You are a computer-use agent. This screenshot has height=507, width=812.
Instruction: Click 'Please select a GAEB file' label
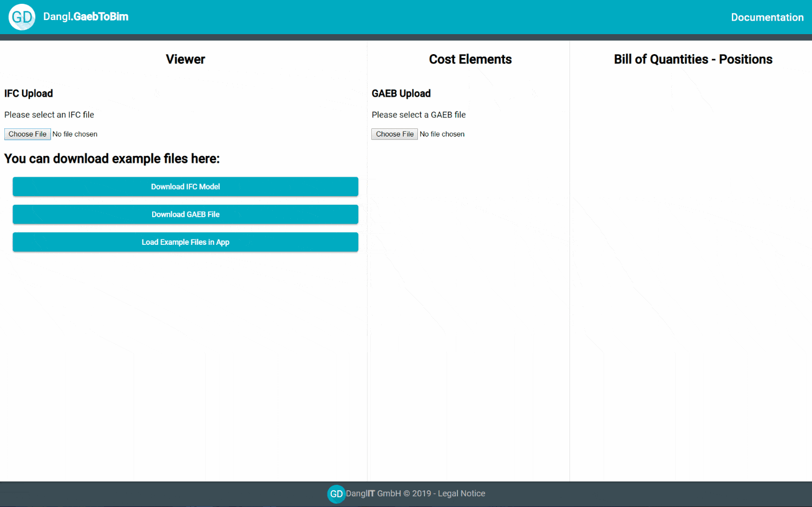pyautogui.click(x=418, y=115)
